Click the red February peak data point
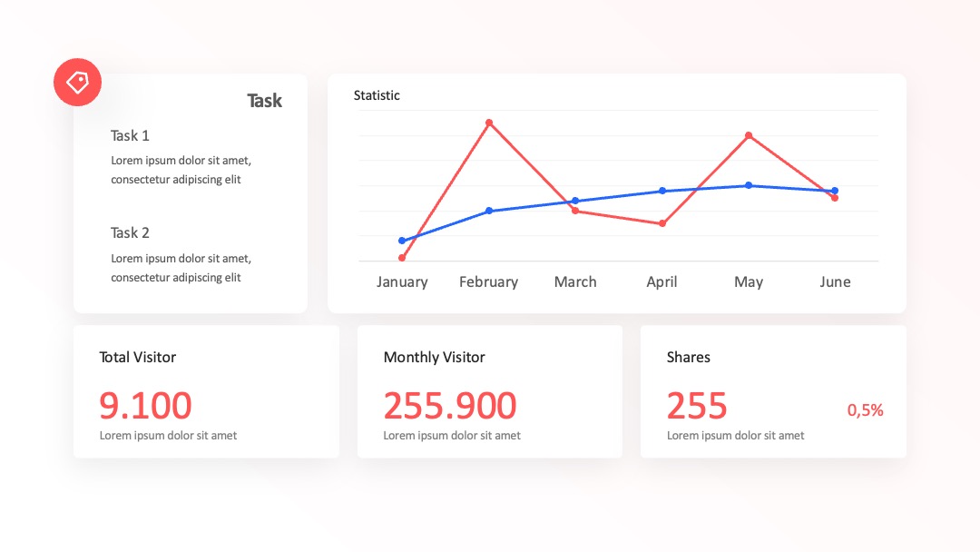Viewport: 980px width, 552px height. 489,123
